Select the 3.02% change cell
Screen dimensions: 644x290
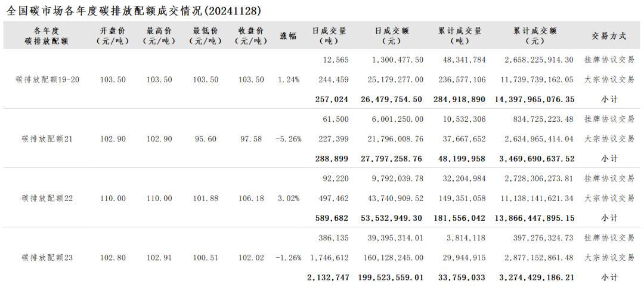(x=289, y=198)
